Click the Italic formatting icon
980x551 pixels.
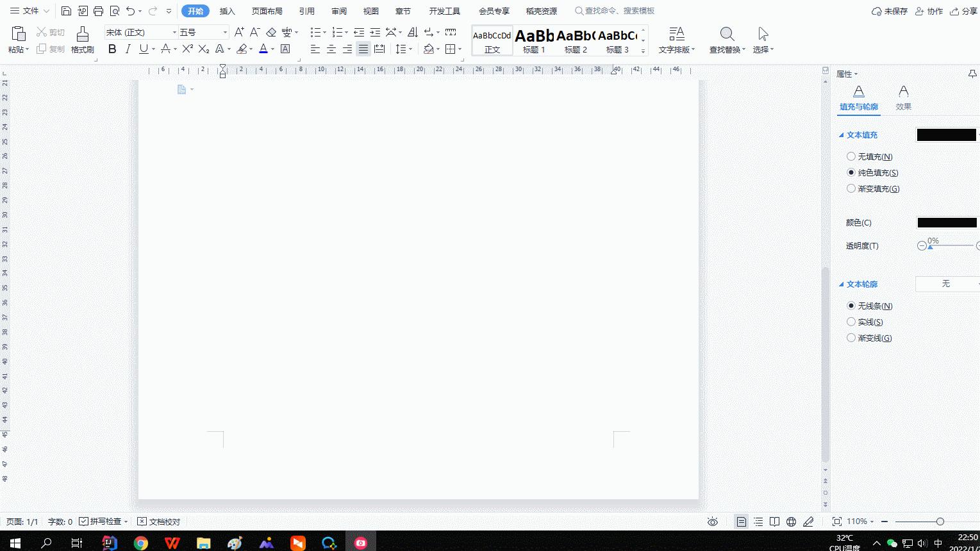tap(128, 49)
